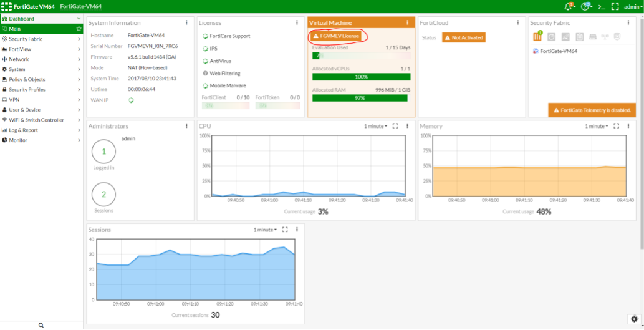Click the orange FortiGate icon in Security Fabric
The width and height of the screenshot is (644, 330).
[x=537, y=37]
